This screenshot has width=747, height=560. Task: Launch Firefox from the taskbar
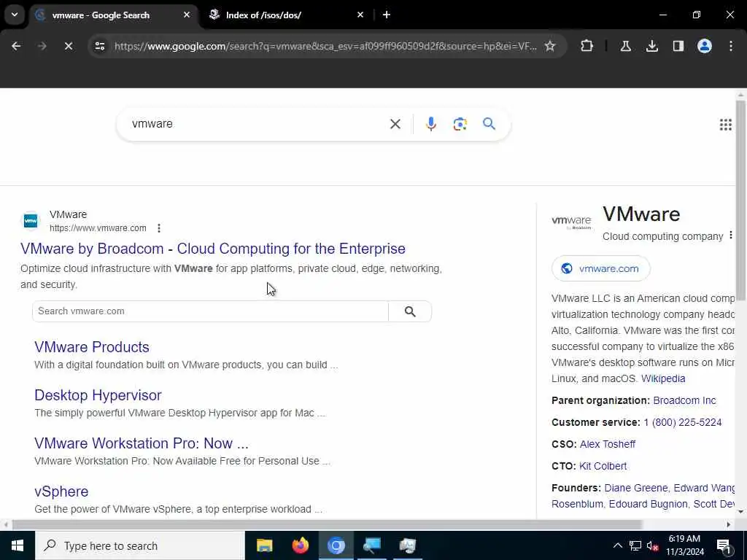coord(300,545)
